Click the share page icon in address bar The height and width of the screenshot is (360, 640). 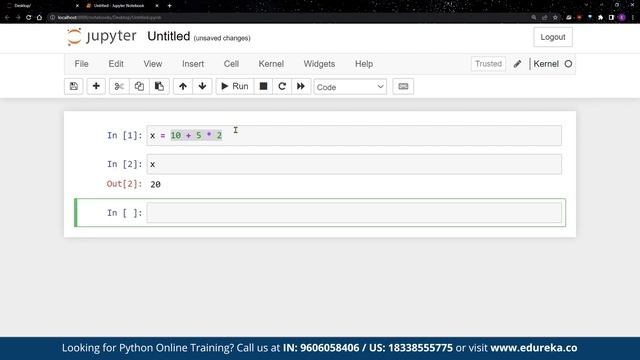[x=544, y=18]
